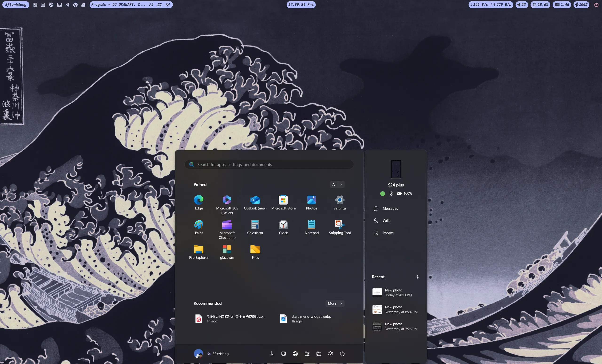Open File Explorer from pinned
Screen dimensions: 602x364
199,252
